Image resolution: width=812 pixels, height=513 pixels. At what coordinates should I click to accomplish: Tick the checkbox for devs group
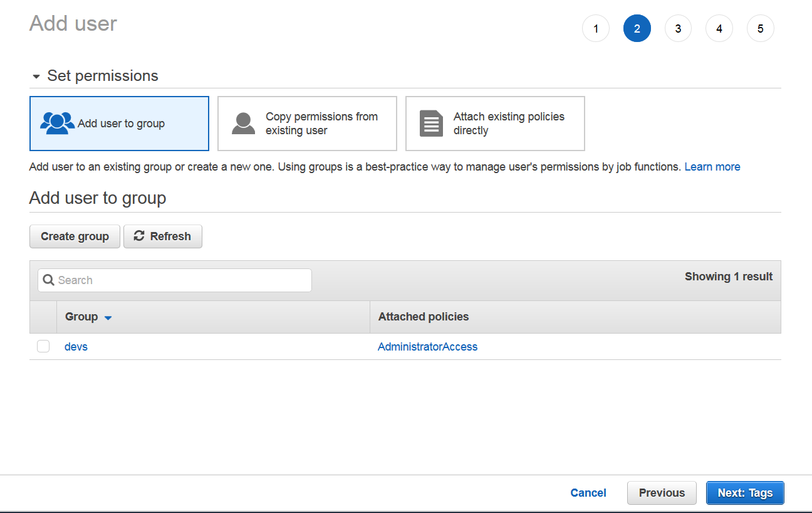tap(43, 346)
